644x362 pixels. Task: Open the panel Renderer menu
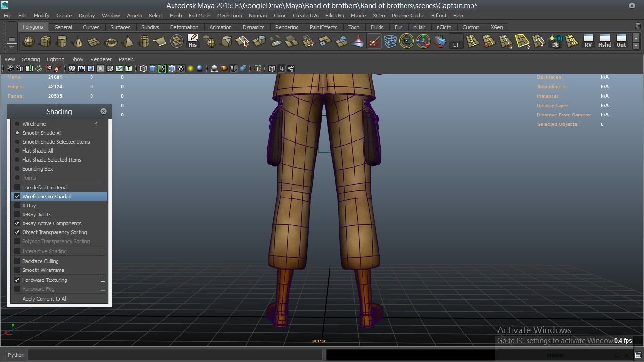click(101, 59)
